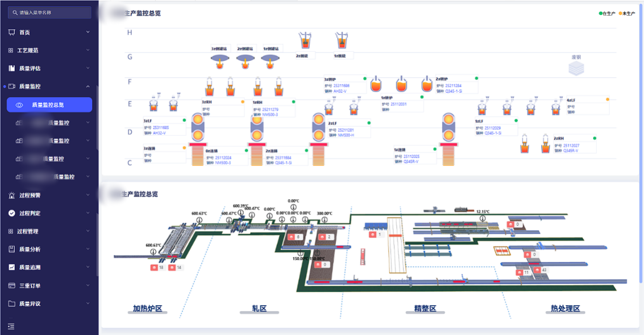Collapse the 质量监控 menu section
The image size is (644, 335).
point(88,87)
